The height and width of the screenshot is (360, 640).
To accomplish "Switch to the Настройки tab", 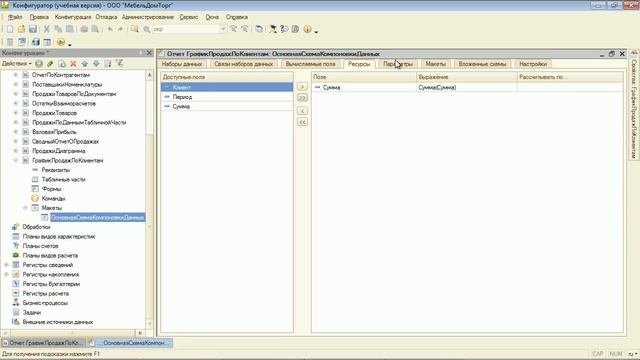I will click(x=533, y=64).
